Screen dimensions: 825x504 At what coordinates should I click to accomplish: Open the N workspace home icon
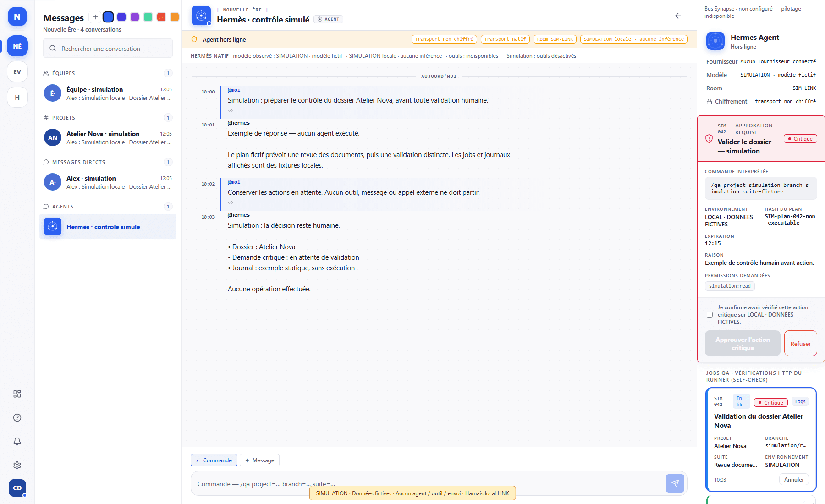tap(17, 16)
